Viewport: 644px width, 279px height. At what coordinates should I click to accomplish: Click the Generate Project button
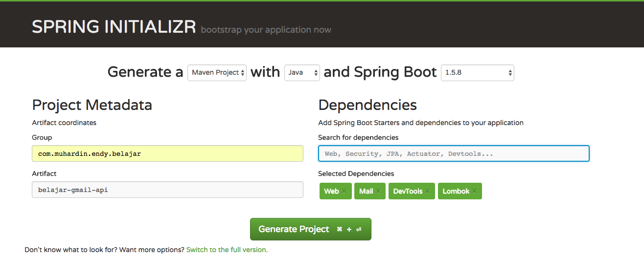coord(311,229)
